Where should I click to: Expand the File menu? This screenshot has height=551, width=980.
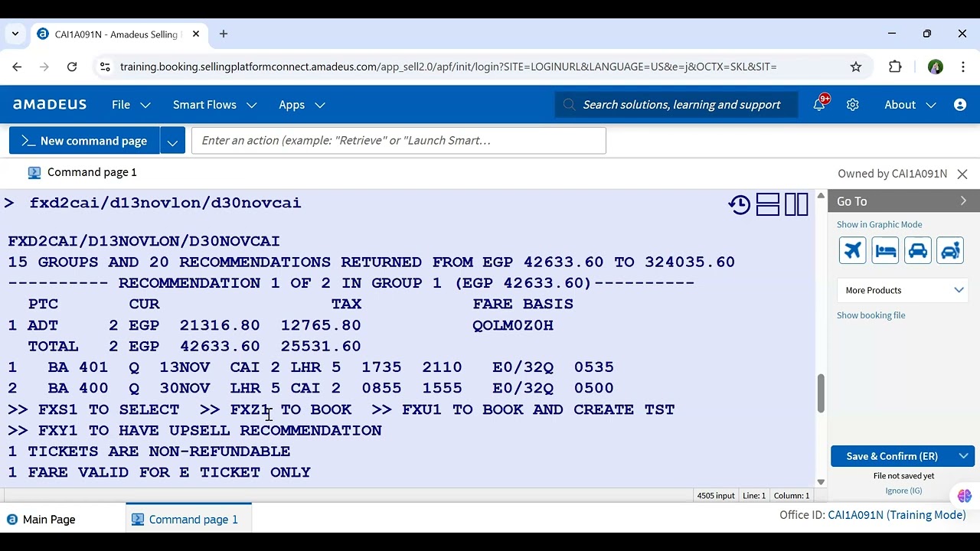pos(131,105)
